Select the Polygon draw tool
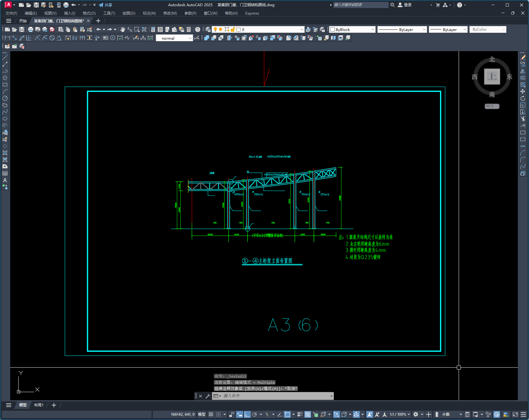Screen dimensions: 529x420 pyautogui.click(x=5, y=78)
